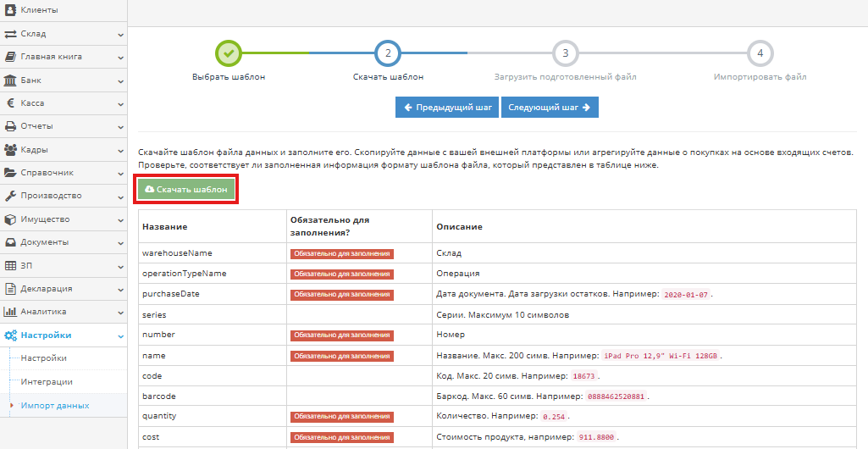Click the Касса euro icon
Screen dimensions: 868x449
(11, 103)
